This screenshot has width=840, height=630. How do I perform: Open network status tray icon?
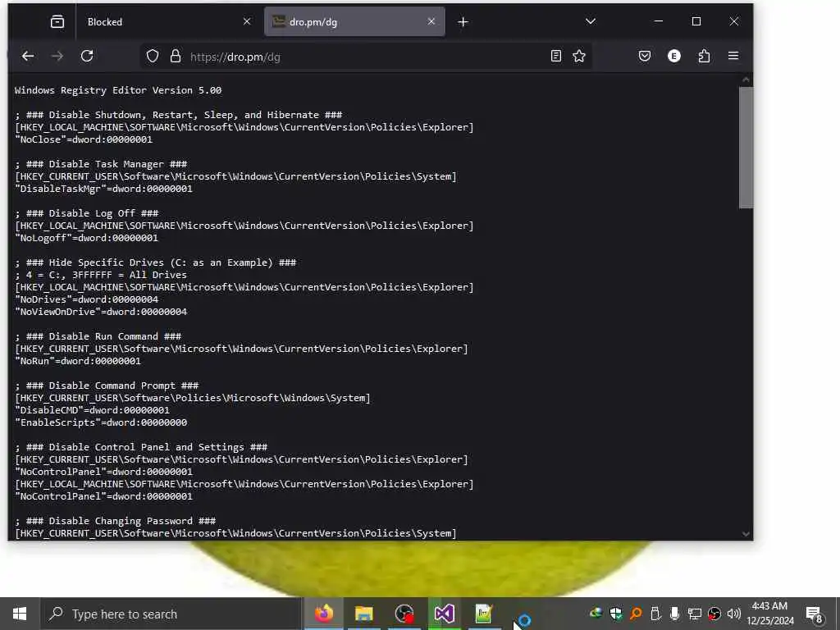[695, 614]
